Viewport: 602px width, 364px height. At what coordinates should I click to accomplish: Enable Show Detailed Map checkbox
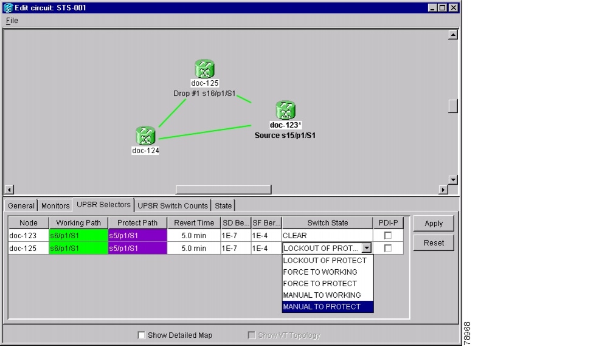[x=141, y=335]
